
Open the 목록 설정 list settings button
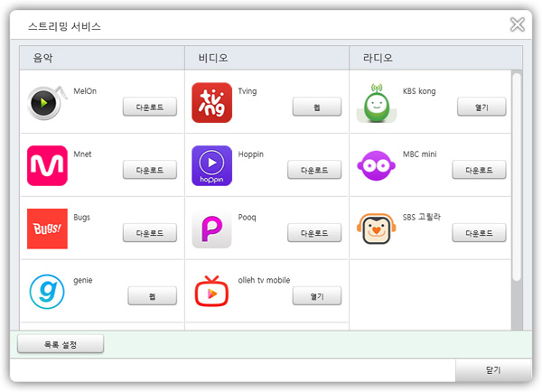pos(61,344)
